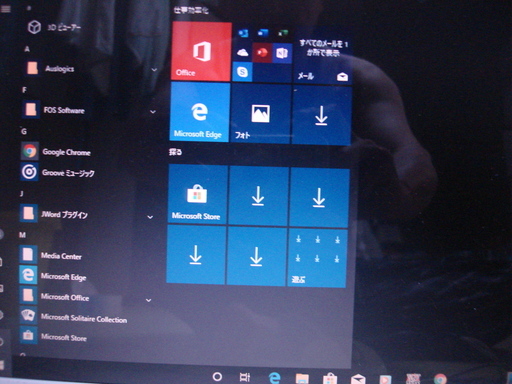This screenshot has width=512, height=384.
Task: Click the hamburger menu at Start's top-left
Action: coord(5,9)
